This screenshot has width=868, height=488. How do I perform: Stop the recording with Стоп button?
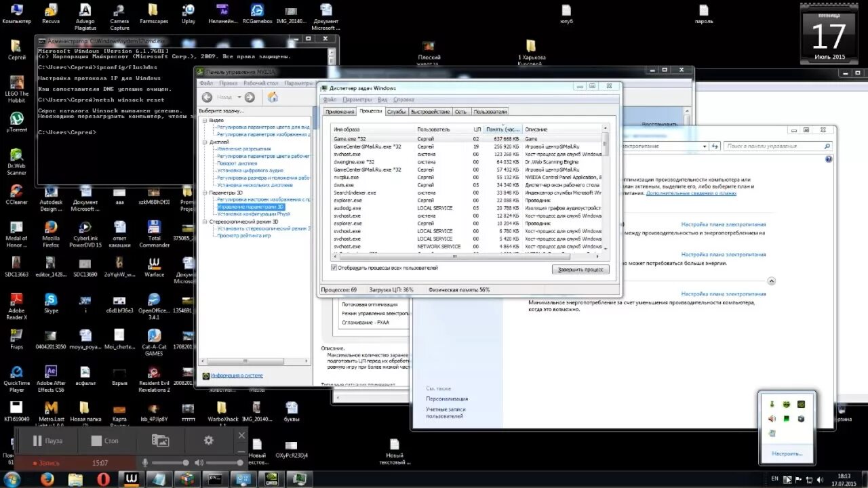pos(105,441)
